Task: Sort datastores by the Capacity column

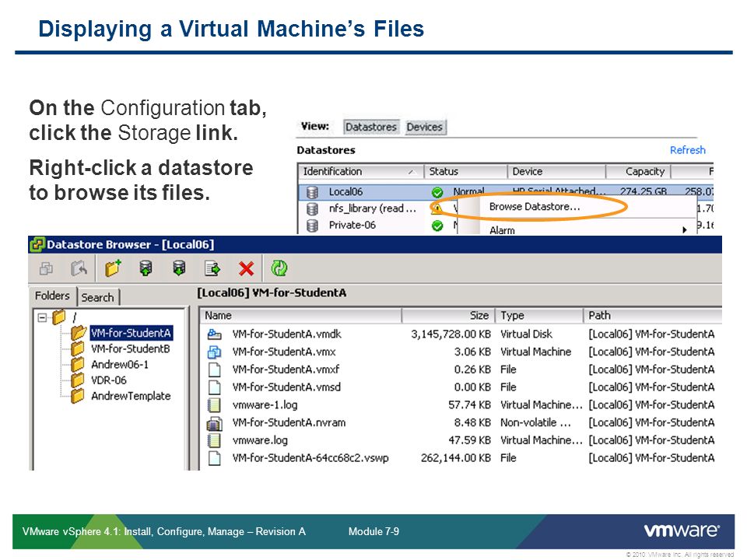Action: [638, 171]
